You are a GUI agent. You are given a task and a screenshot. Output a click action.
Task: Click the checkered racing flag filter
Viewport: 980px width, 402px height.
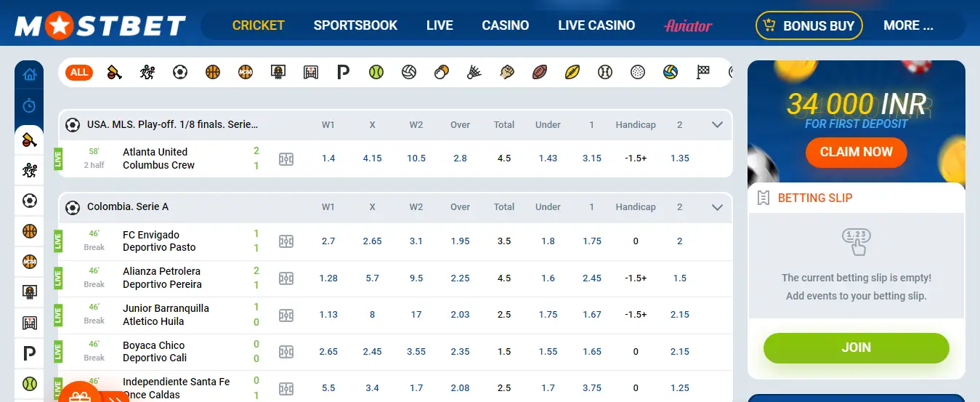click(703, 72)
